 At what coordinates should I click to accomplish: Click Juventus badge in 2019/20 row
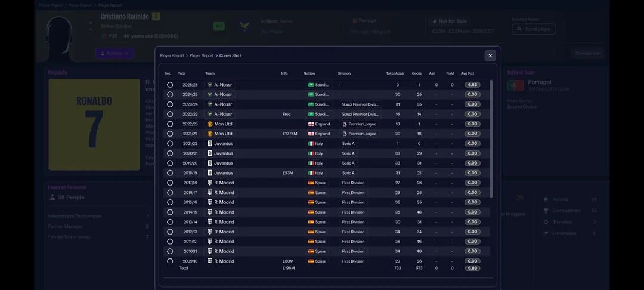coord(210,163)
